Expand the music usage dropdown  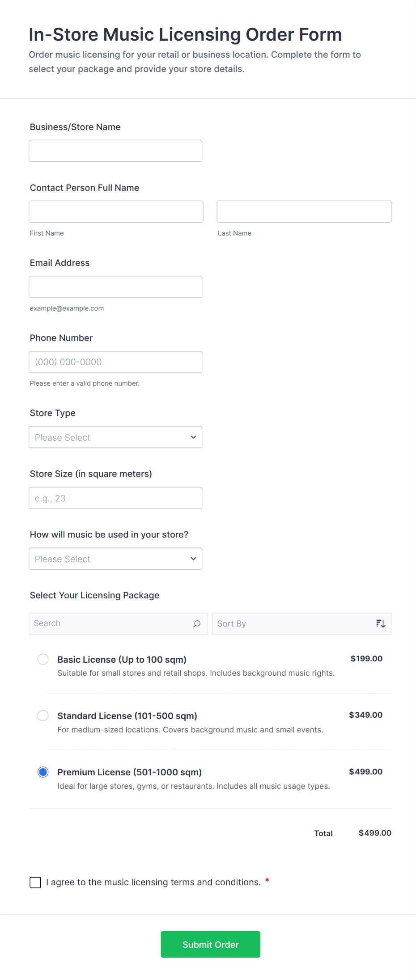[115, 559]
